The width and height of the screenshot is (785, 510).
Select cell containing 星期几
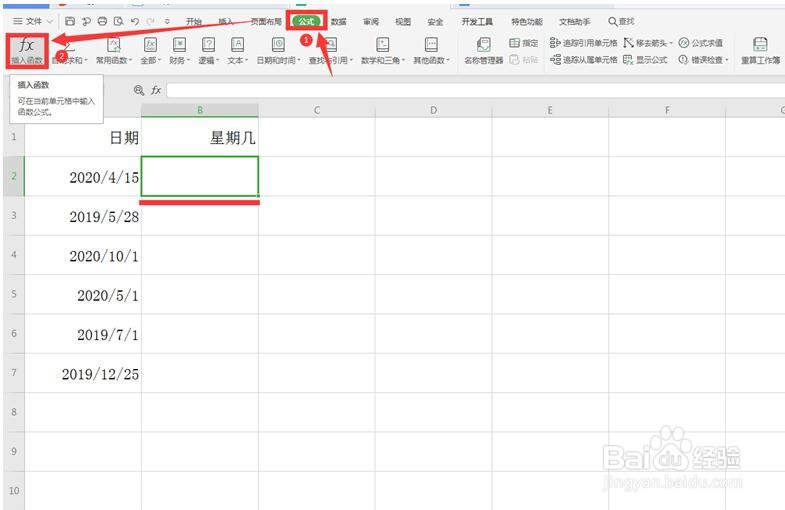pyautogui.click(x=200, y=137)
